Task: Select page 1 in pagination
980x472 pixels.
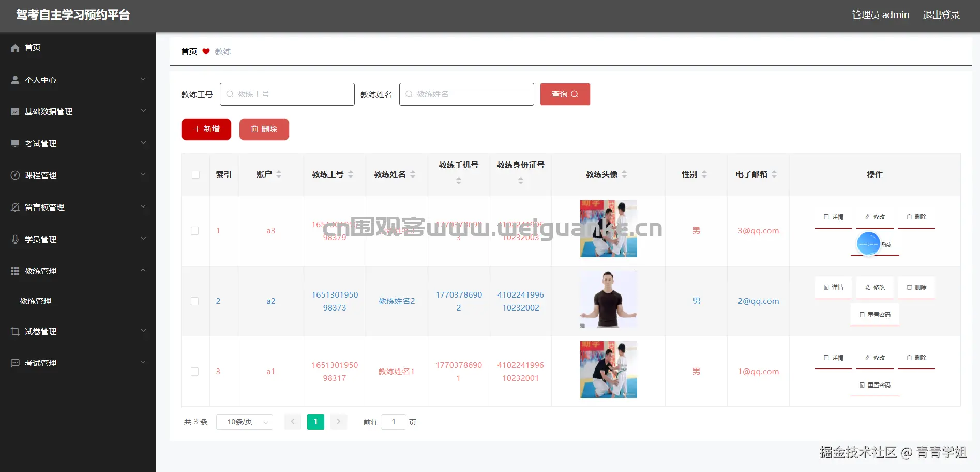Action: click(315, 422)
